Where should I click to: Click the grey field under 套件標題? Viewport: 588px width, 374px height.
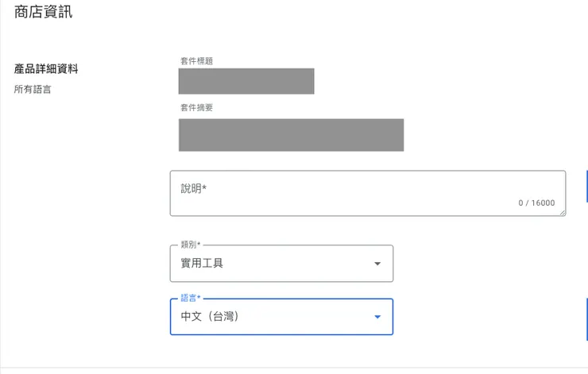pos(246,81)
